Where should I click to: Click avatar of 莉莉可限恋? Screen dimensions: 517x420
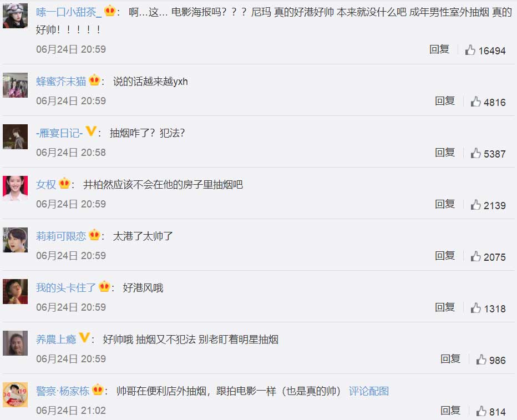pyautogui.click(x=15, y=240)
